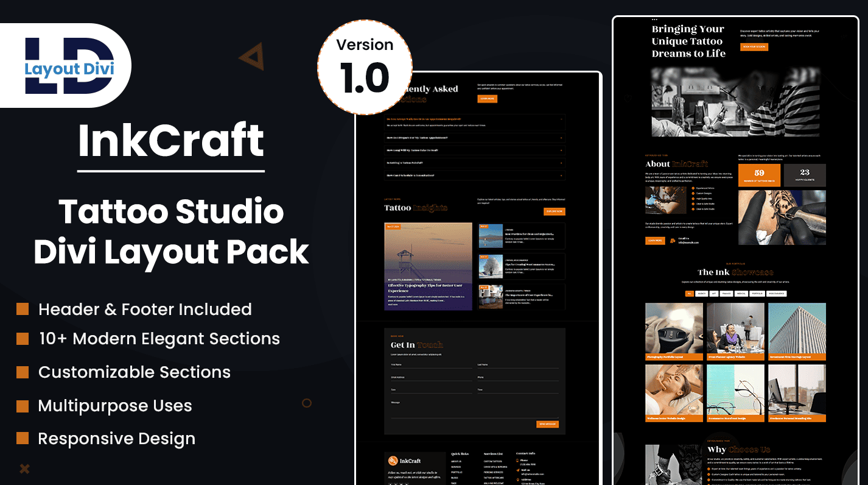The width and height of the screenshot is (868, 485).
Task: Click the 'Why Choose Us' heading
Action: [x=738, y=449]
